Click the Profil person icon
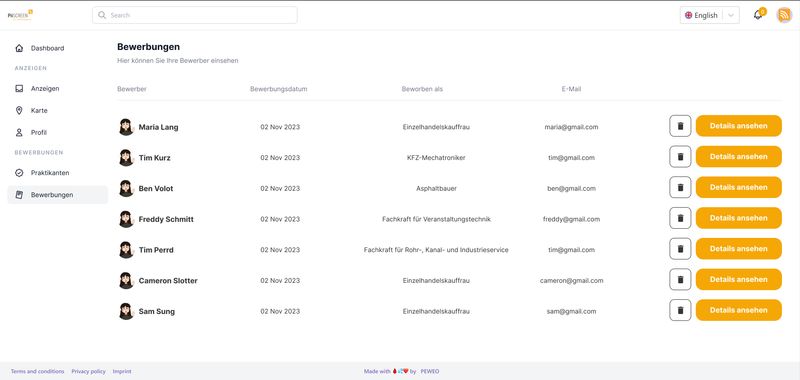800x380 pixels. (19, 133)
